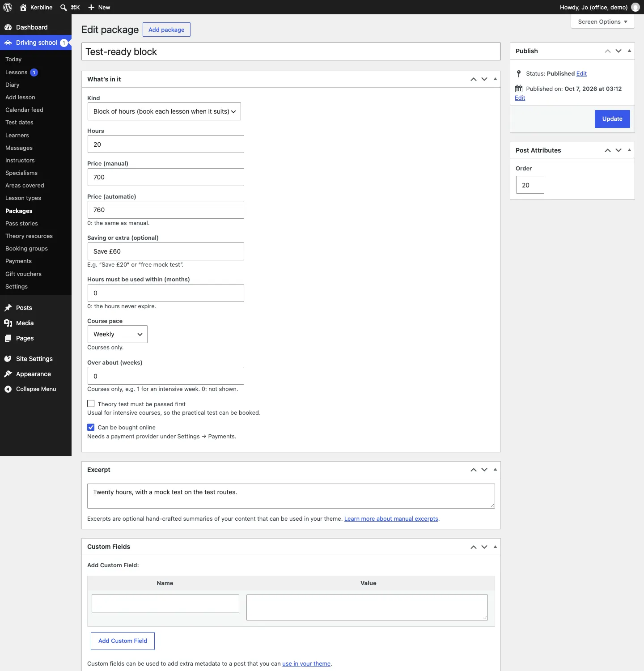Open the Kind dropdown
The width and height of the screenshot is (644, 671).
(x=164, y=111)
